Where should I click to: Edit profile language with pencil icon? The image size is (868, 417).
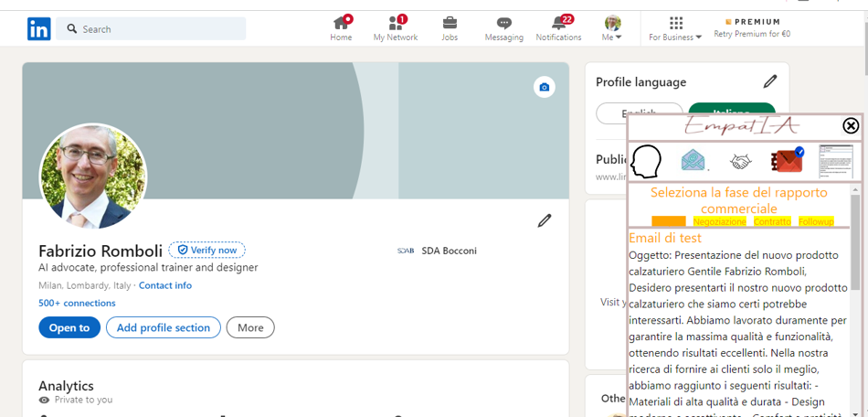click(x=770, y=81)
